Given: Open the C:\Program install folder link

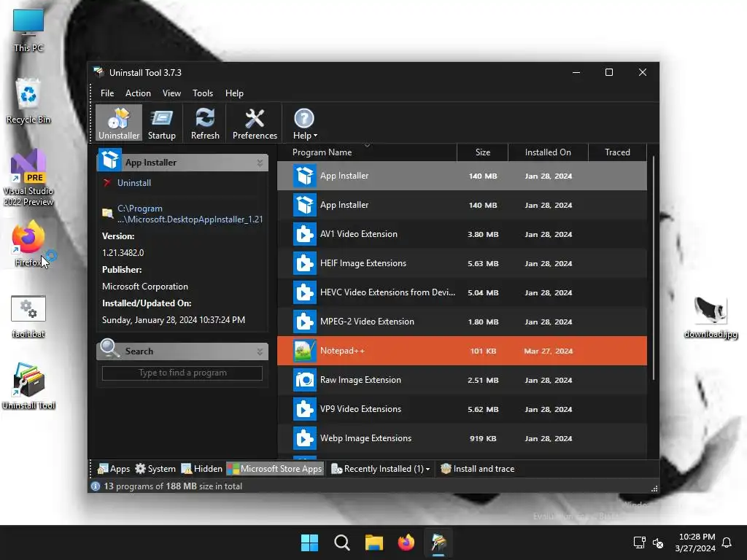Looking at the screenshot, I should [190, 214].
